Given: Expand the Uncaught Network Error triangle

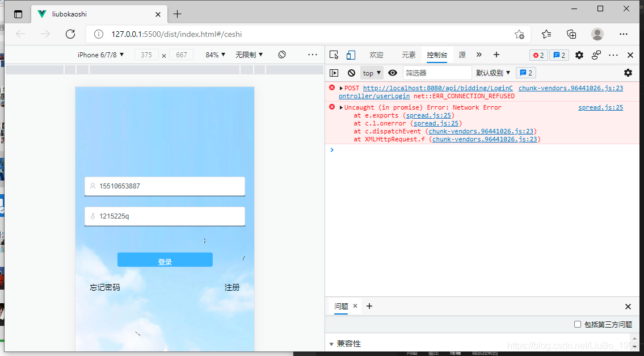Looking at the screenshot, I should point(341,107).
